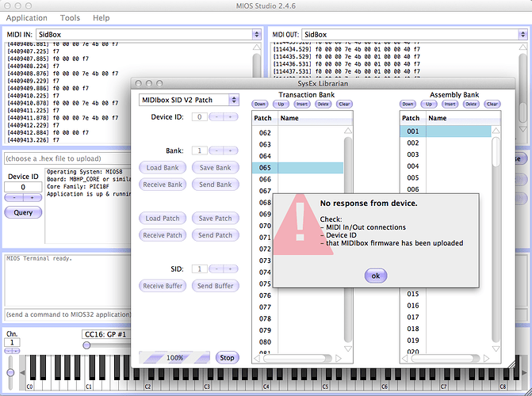
Task: Click the Receive Patch button
Action: pos(163,235)
